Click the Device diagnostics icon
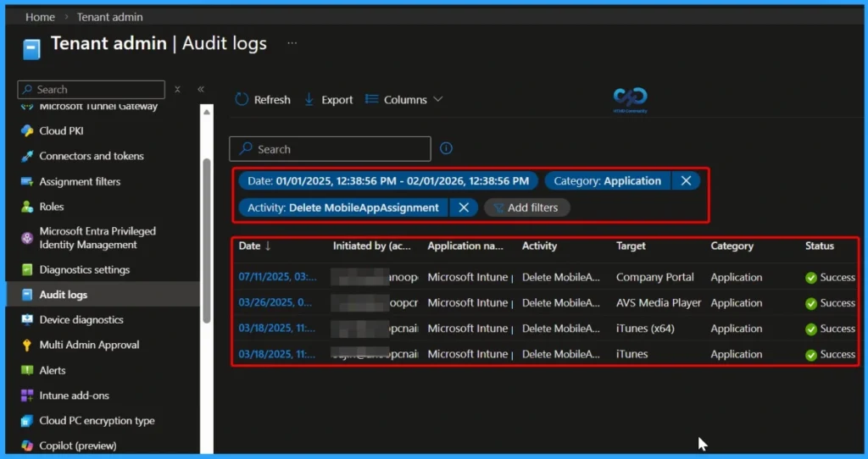The height and width of the screenshot is (459, 868). pos(26,319)
